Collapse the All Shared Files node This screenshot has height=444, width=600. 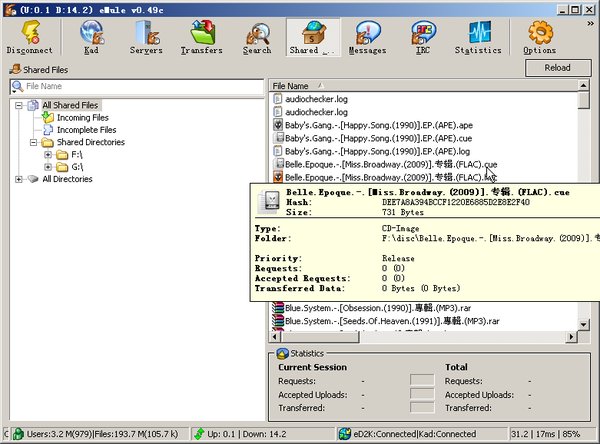[18, 105]
